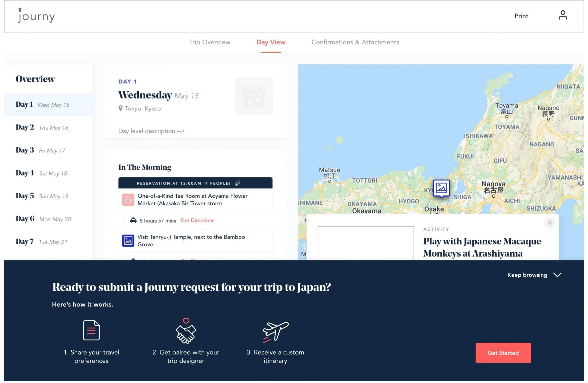Open Confirmations & Attachments tab
Screen dimensions: 588x383
click(355, 42)
